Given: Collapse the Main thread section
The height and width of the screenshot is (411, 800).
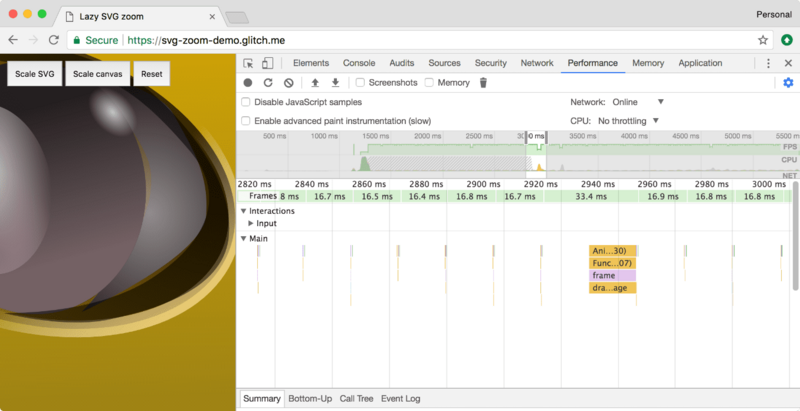Looking at the screenshot, I should coord(244,239).
